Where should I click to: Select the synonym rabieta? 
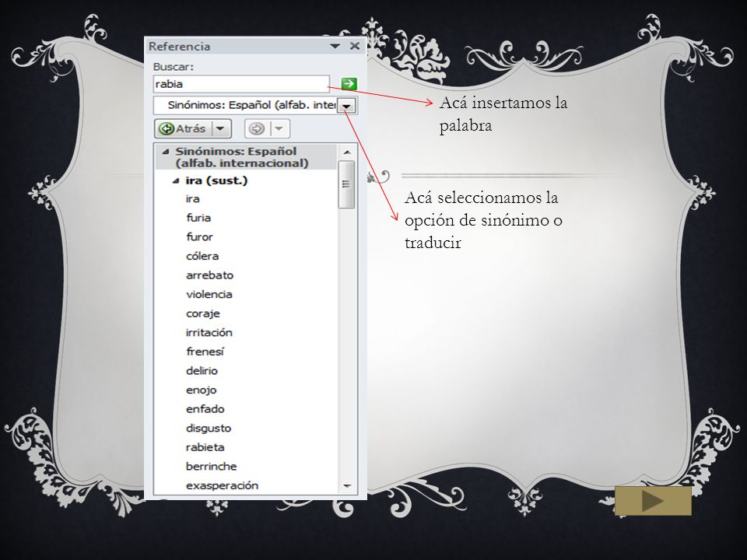point(205,447)
